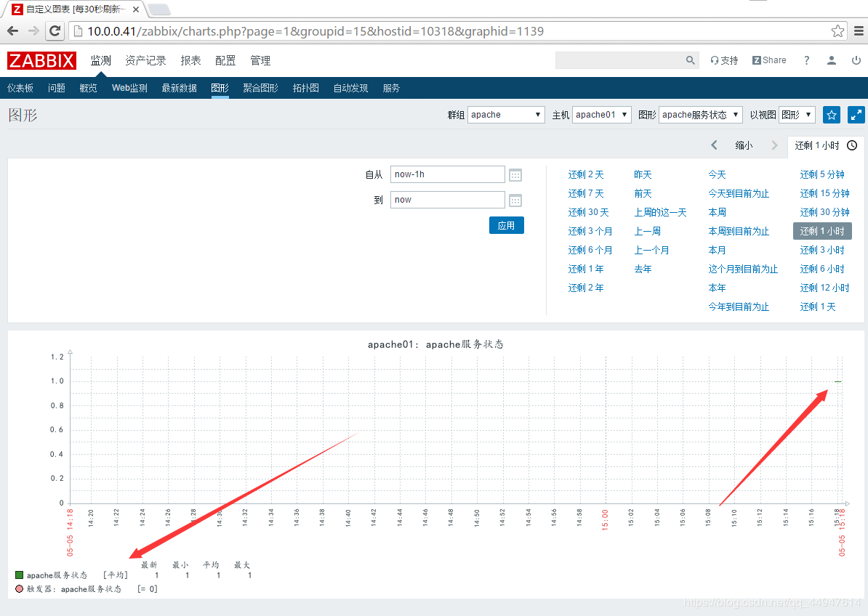
Task: Toggle the 还剩 1 小时 time selector tab
Action: [825, 145]
